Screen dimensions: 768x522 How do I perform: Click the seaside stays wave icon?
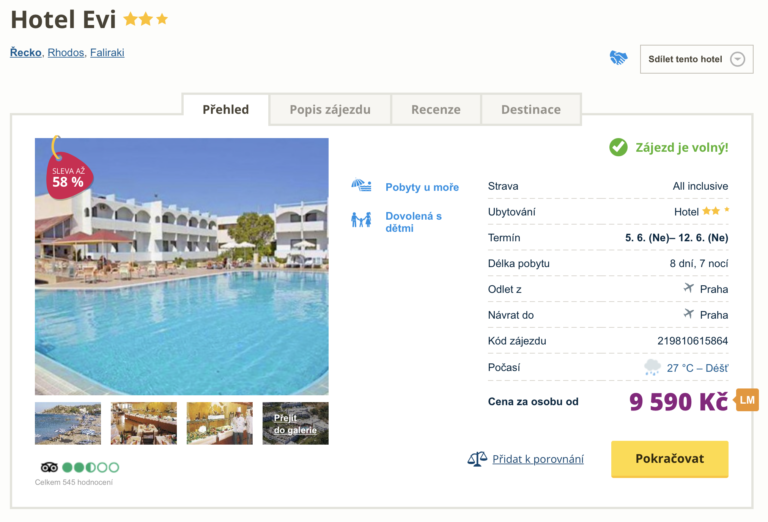361,186
